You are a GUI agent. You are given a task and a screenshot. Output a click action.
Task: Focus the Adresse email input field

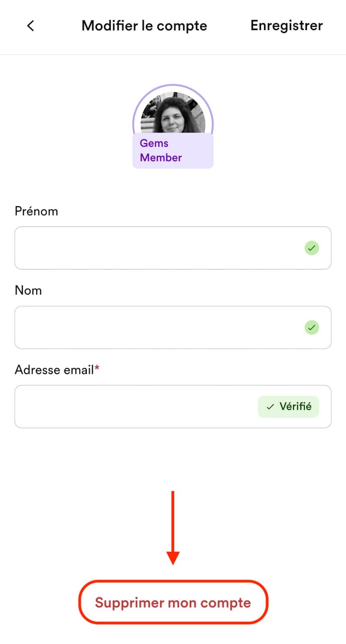pos(173,407)
